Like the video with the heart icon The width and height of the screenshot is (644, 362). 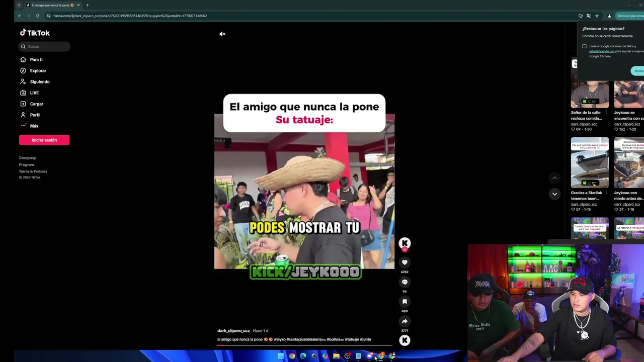(x=405, y=262)
